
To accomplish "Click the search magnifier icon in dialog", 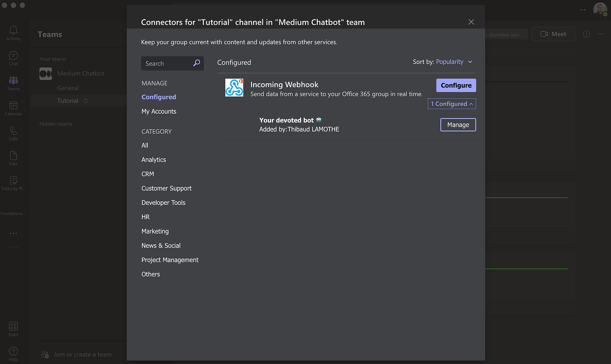I will pos(196,63).
